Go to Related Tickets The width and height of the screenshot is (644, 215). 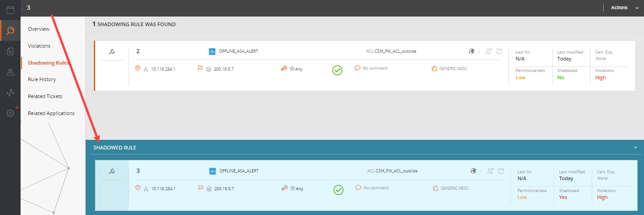45,96
